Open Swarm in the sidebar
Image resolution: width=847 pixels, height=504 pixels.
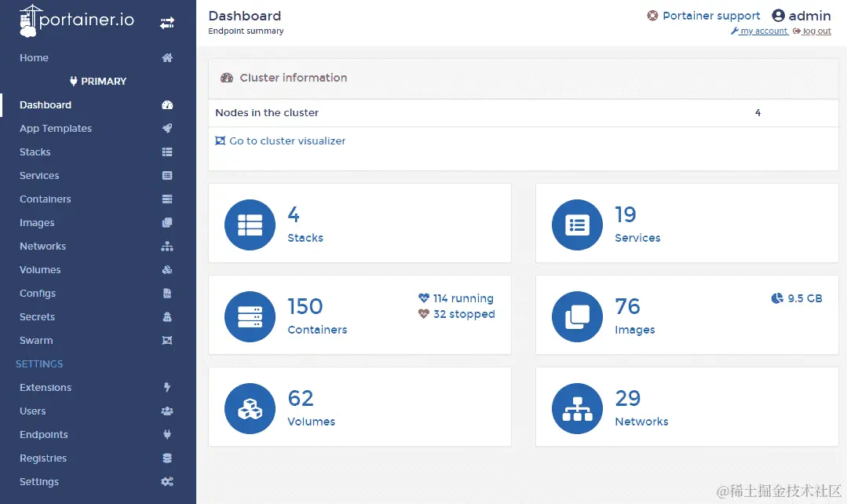point(36,341)
